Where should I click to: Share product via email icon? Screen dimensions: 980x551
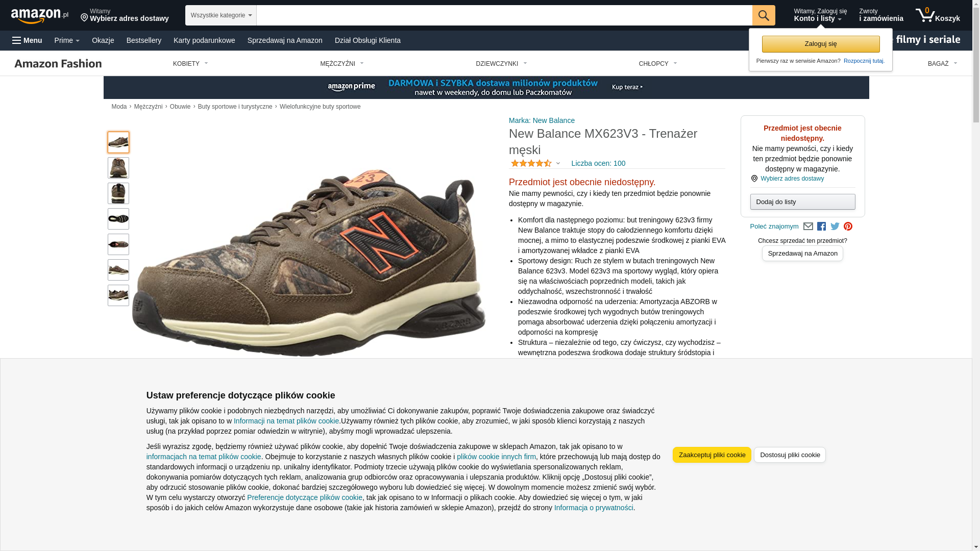[x=808, y=227]
